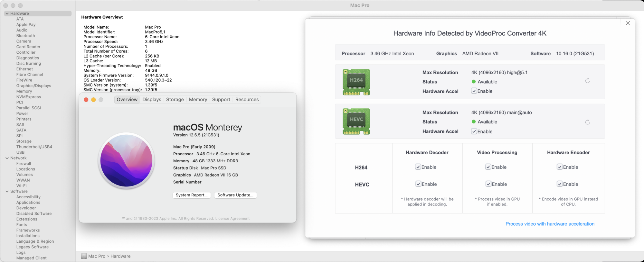Screen dimensions: 644x262
Task: Select Volumes under Network
Action: point(24,175)
